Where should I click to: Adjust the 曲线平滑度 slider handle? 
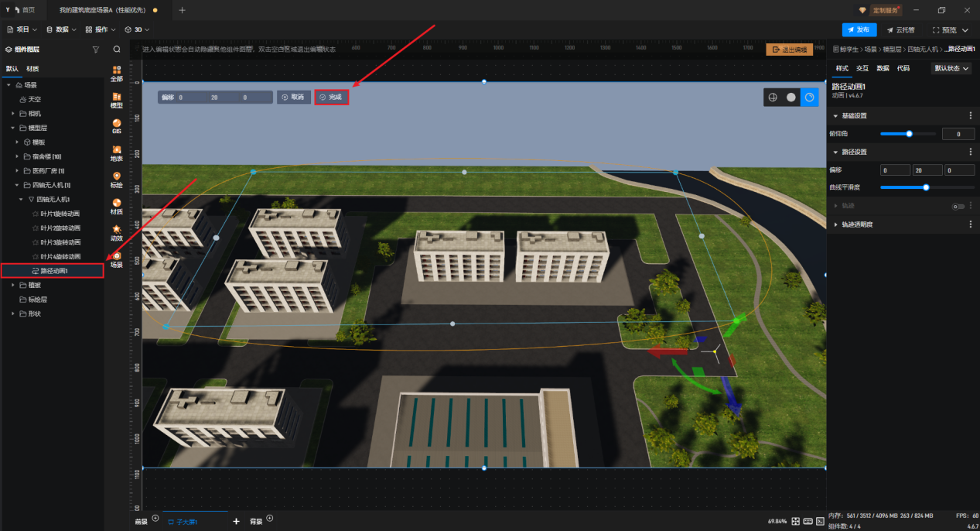point(926,187)
